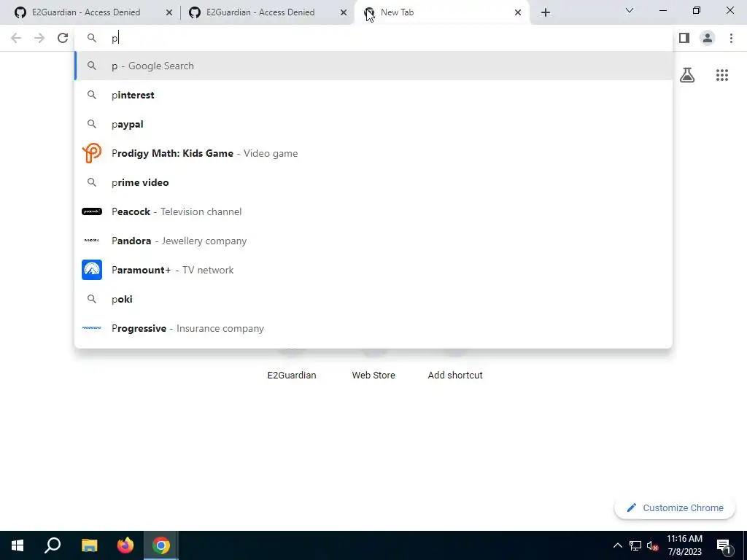Select Paramount+ TV network suggestion
This screenshot has height=560, width=747.
click(373, 270)
